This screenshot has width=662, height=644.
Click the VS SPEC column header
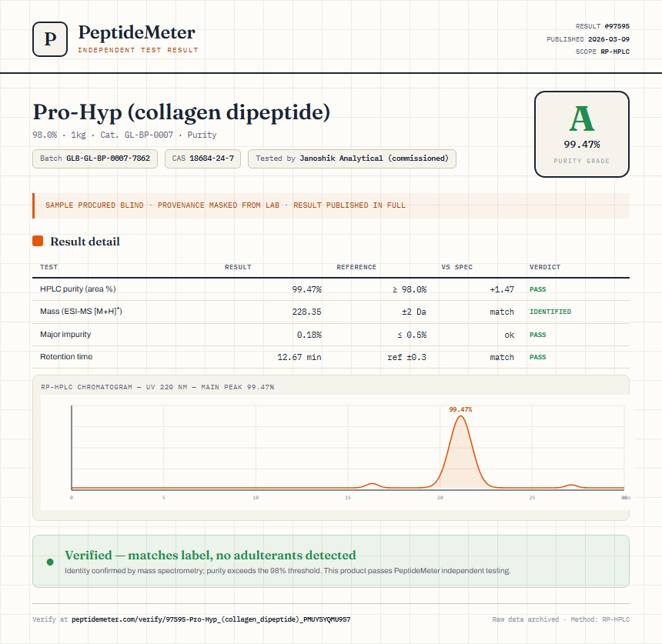(456, 267)
